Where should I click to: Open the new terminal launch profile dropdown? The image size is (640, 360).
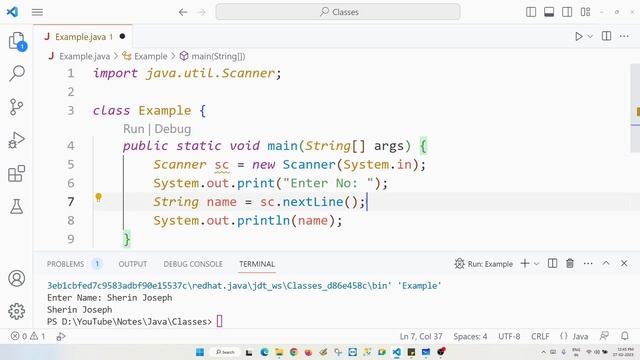point(536,264)
